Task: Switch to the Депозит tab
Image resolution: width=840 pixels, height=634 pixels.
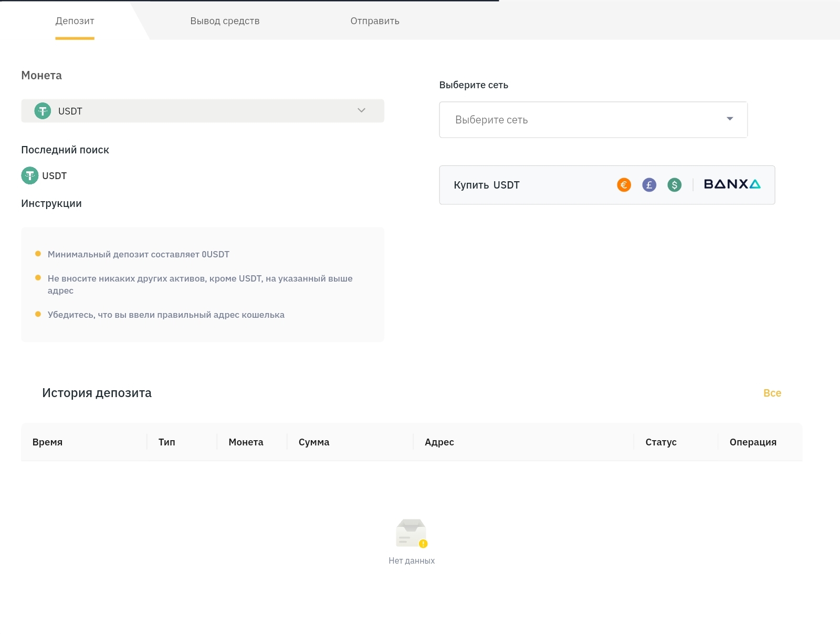Action: coord(75,21)
